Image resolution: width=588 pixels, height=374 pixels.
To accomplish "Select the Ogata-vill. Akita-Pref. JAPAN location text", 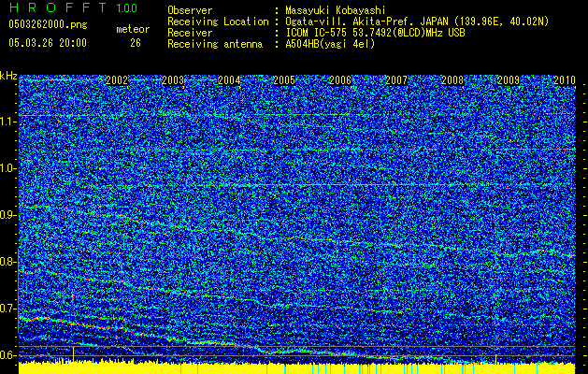I will pos(417,22).
